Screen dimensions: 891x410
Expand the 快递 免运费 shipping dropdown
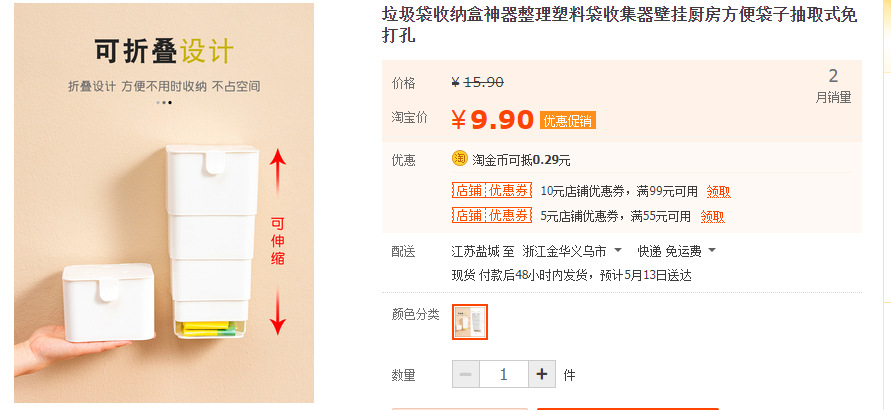[x=677, y=250]
